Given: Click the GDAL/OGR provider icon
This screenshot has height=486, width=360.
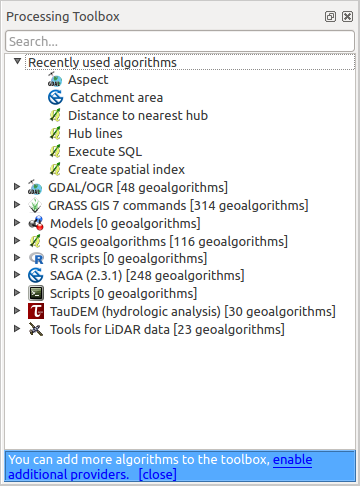Looking at the screenshot, I should coord(35,187).
